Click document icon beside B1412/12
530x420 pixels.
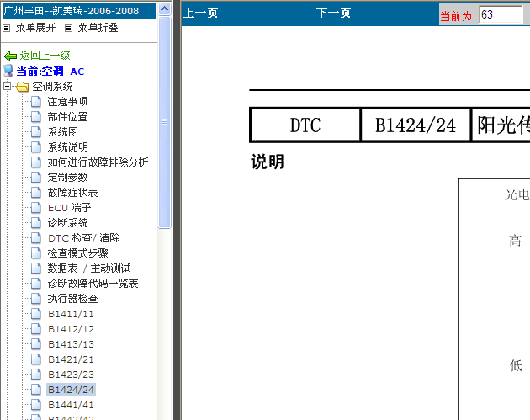[36, 329]
